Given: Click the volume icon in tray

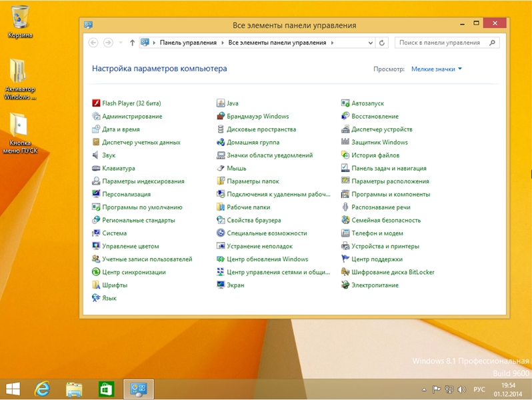Looking at the screenshot, I should pos(461,389).
